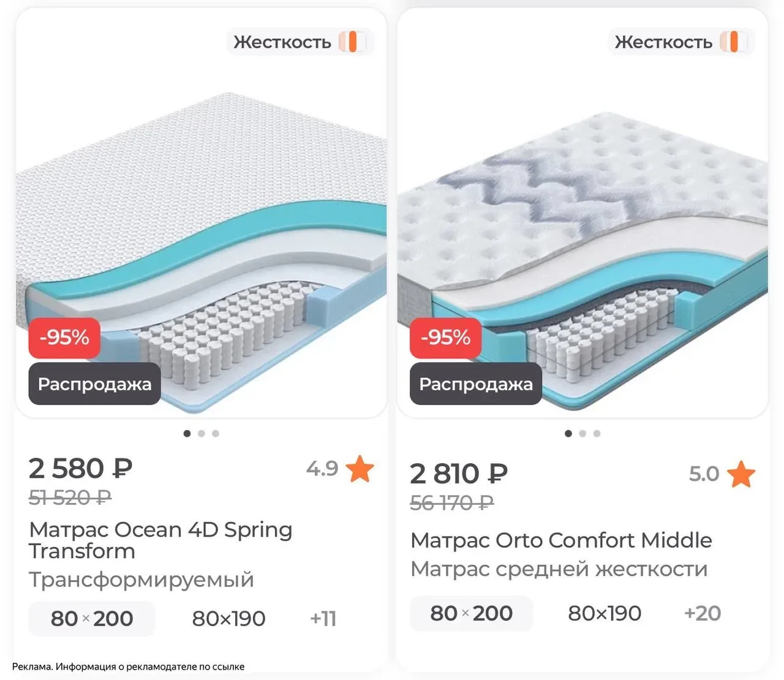The width and height of the screenshot is (784, 680).
Task: Select 80×190 size for Orto Comfort mattress
Action: (605, 613)
